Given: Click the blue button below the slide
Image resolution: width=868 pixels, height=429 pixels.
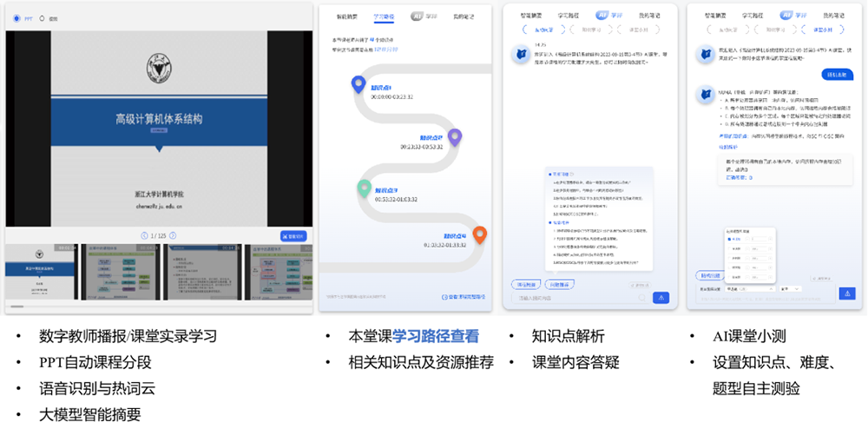Looking at the screenshot, I should pos(293,235).
